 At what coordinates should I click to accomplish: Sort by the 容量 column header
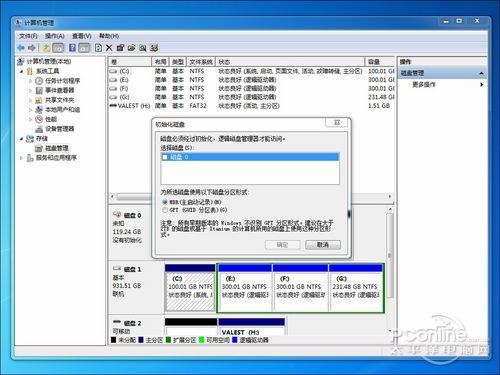[379, 62]
